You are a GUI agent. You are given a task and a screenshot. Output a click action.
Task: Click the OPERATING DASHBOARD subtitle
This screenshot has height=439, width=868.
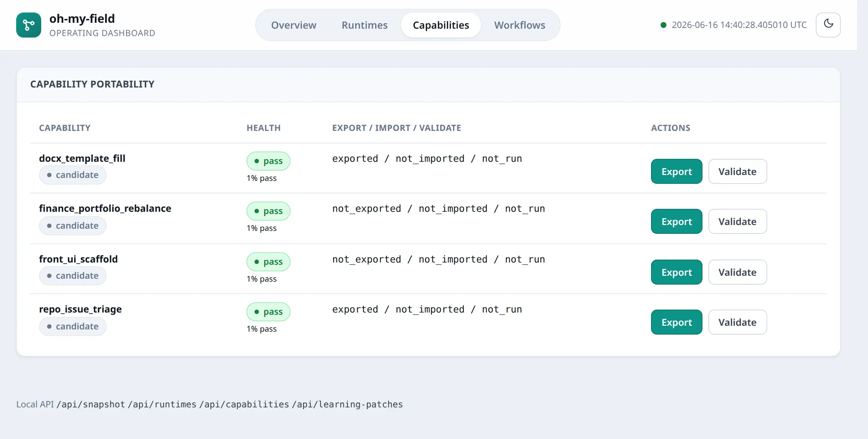tap(102, 33)
